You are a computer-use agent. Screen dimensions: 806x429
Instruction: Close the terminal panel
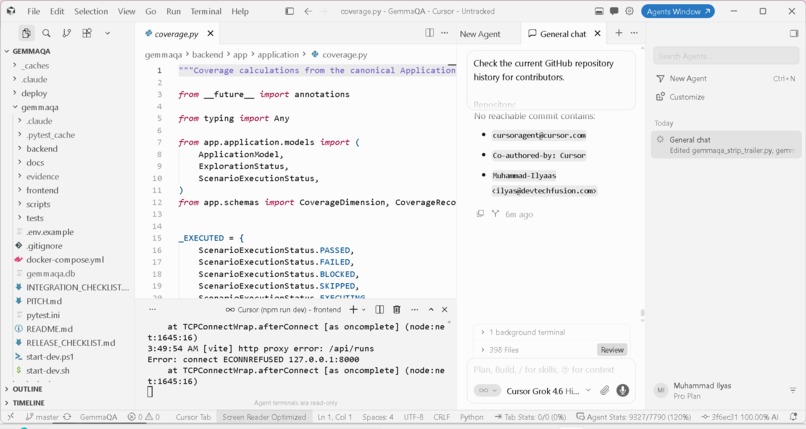(444, 309)
